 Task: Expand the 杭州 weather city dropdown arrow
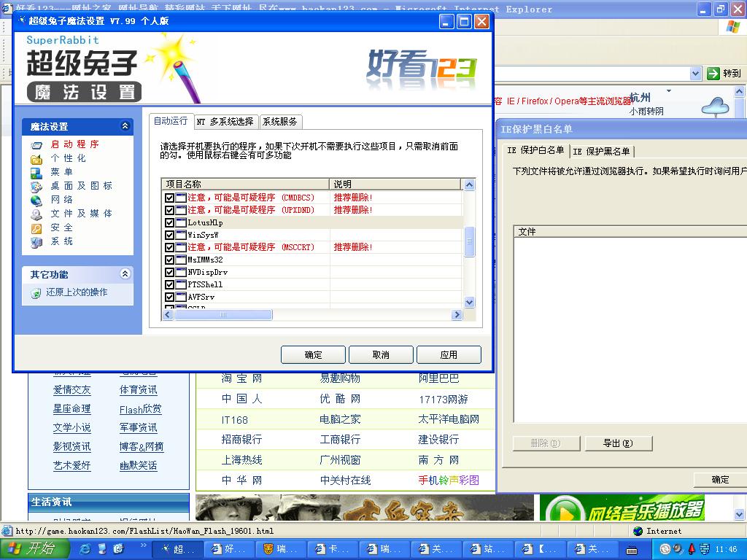[669, 90]
